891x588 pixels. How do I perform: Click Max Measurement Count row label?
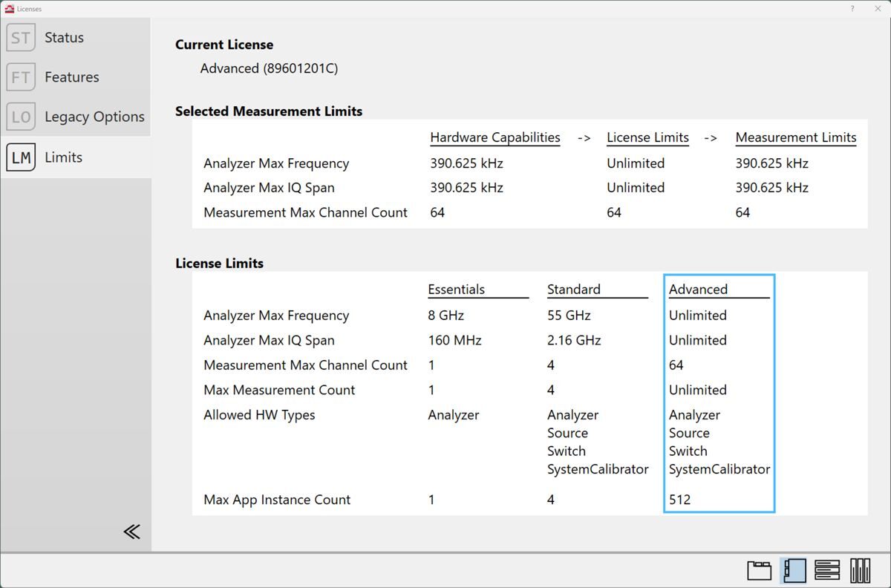(279, 390)
